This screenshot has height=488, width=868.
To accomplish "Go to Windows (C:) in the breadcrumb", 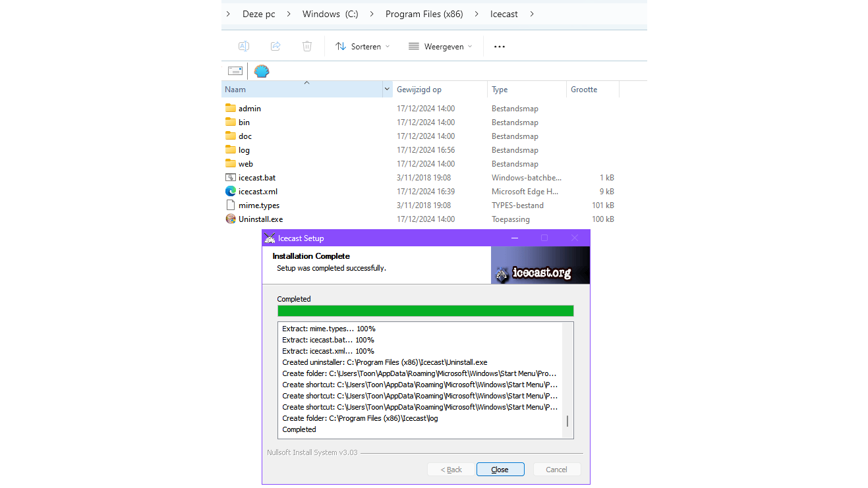I will (330, 14).
